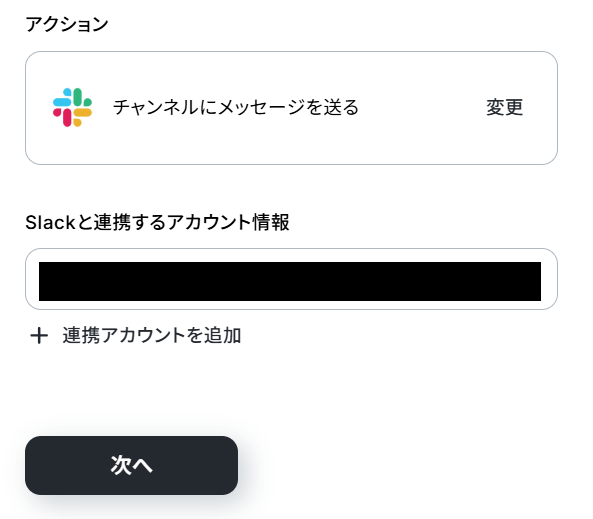Click the plus icon for adding account
Screen dimensions: 593x519
(x=39, y=336)
